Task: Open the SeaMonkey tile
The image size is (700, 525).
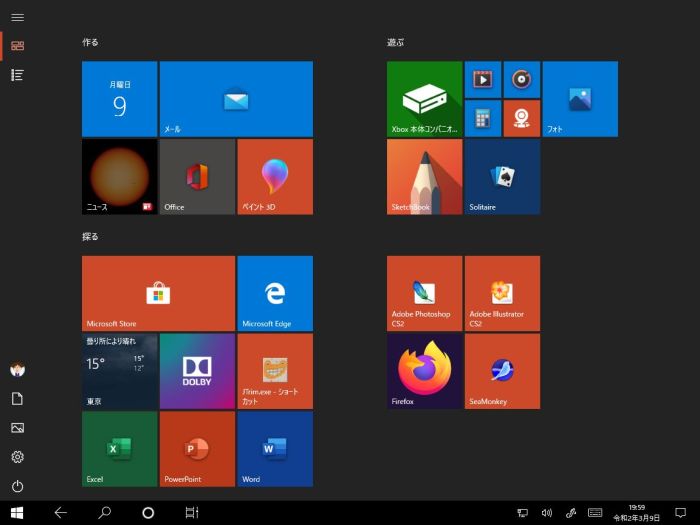Action: pos(502,371)
